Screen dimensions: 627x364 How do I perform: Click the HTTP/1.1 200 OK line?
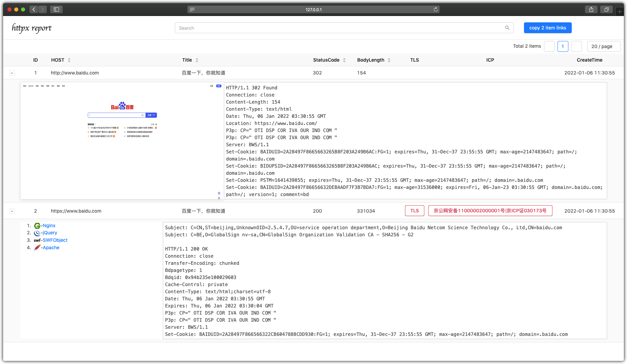pyautogui.click(x=186, y=249)
